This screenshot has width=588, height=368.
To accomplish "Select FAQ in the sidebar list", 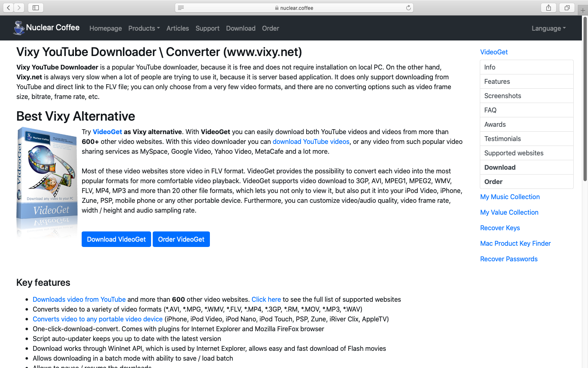I will click(527, 110).
